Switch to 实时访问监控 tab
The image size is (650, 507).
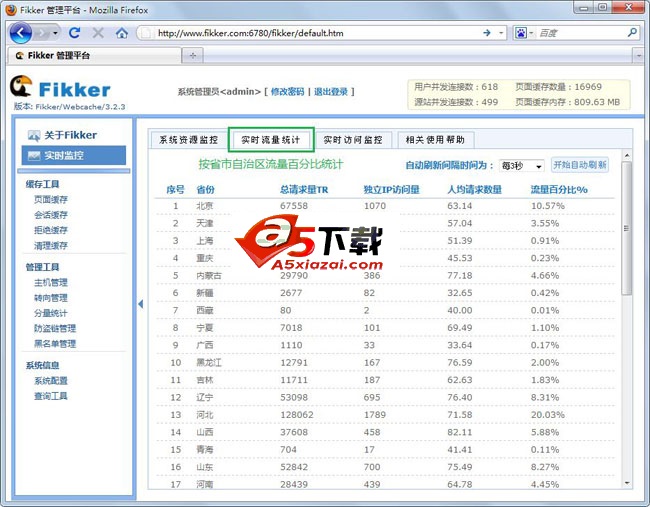353,140
